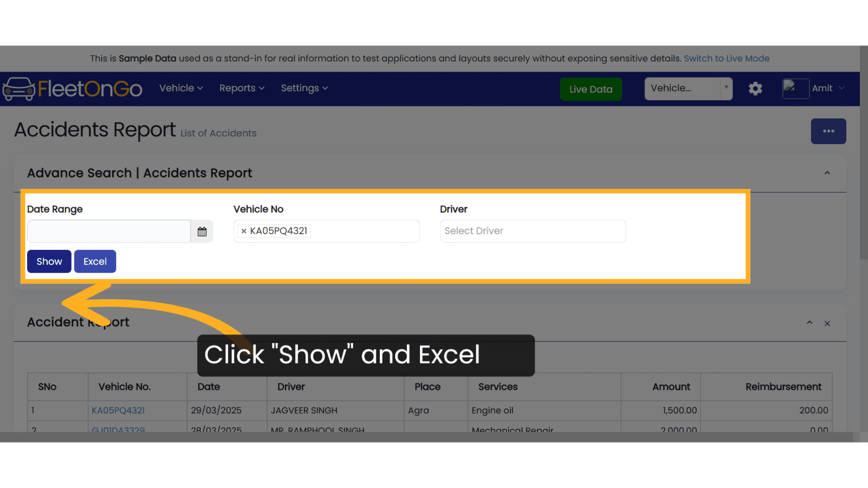
Task: Open the Settings menu
Action: point(304,88)
